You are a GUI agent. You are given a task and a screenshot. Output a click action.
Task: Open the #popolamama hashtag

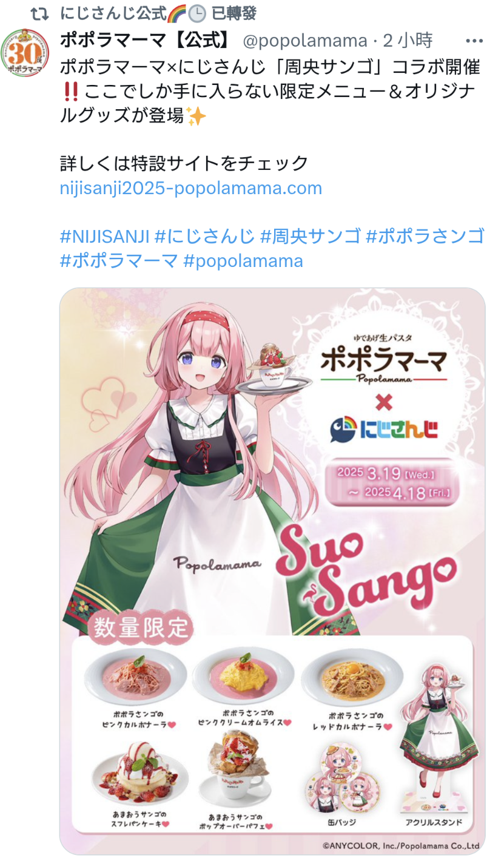click(x=243, y=261)
